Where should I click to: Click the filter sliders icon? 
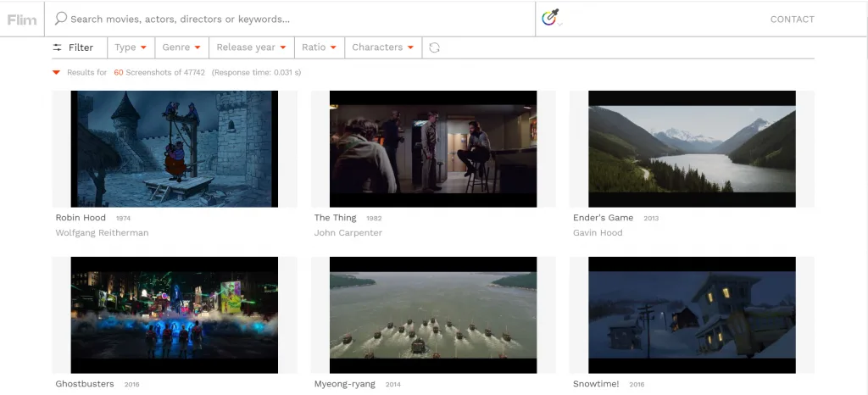[x=57, y=47]
